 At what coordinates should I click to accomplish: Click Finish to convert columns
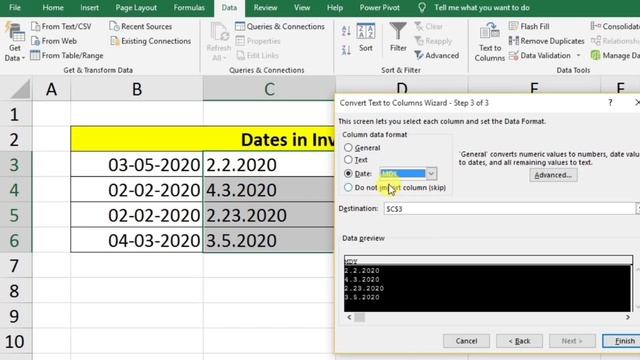(621, 341)
